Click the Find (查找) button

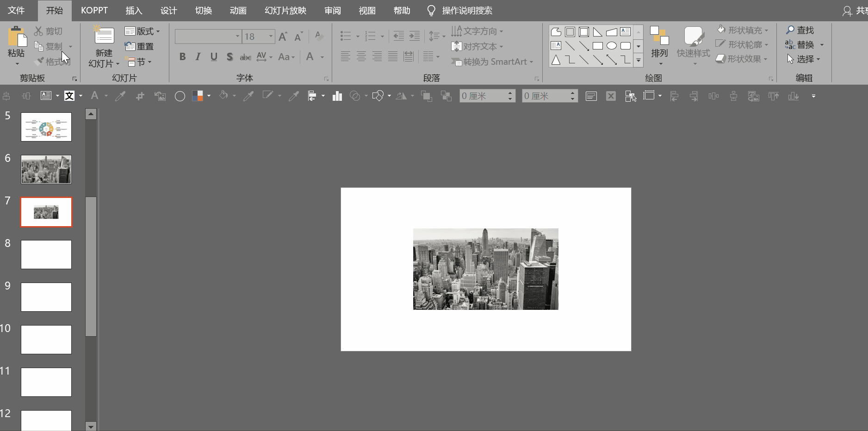pos(800,30)
